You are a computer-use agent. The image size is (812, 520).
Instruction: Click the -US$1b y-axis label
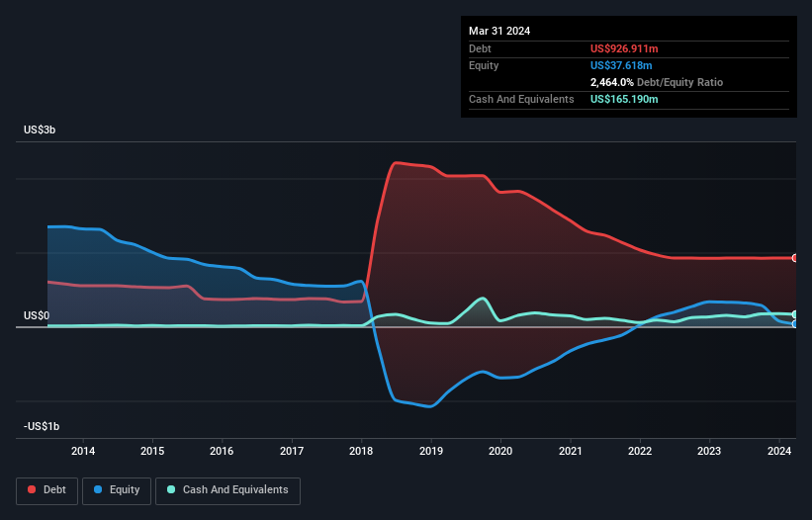click(x=42, y=426)
